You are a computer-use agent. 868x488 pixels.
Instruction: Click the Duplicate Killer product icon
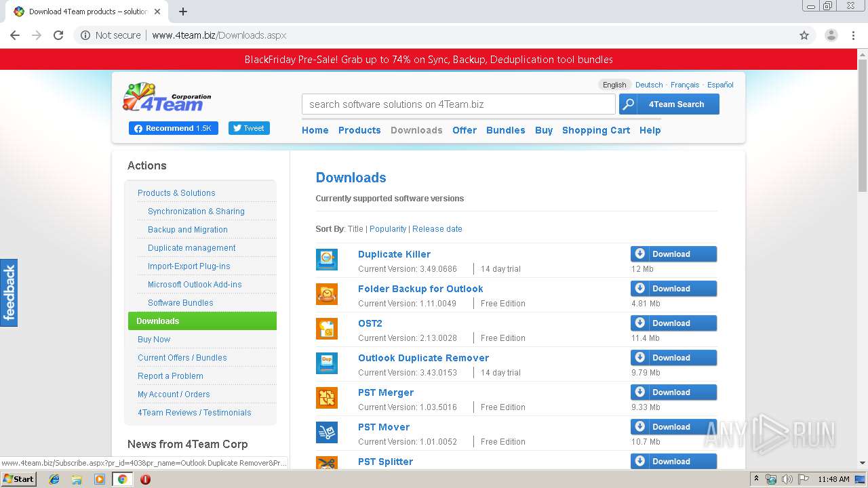[326, 260]
